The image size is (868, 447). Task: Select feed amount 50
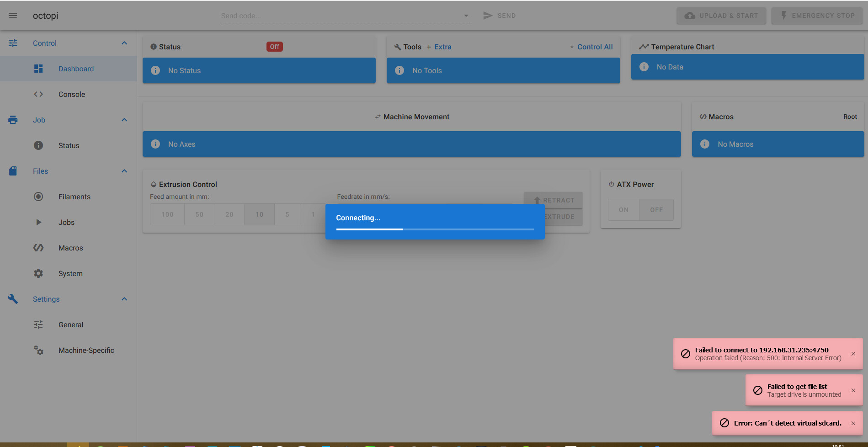199,214
